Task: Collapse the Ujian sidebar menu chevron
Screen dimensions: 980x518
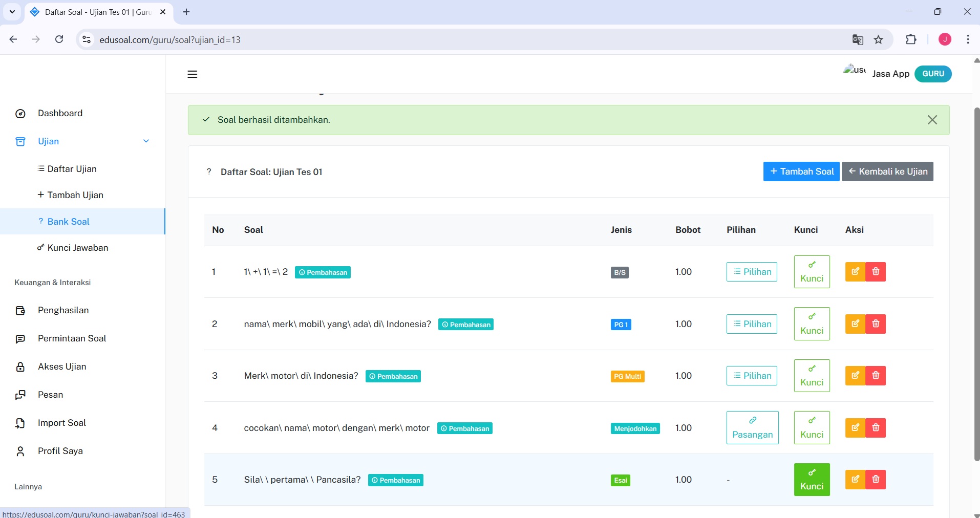Action: pos(146,141)
